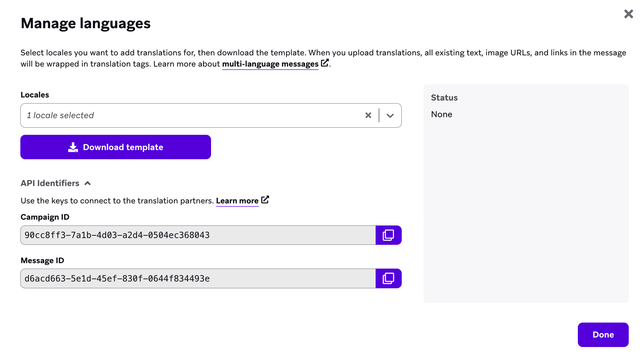Image resolution: width=644 pixels, height=364 pixels.
Task: Click external link icon next to Learn more
Action: click(265, 200)
